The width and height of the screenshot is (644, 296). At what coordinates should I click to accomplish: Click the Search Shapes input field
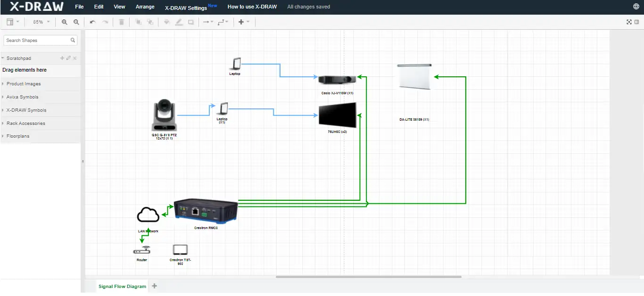(x=37, y=40)
